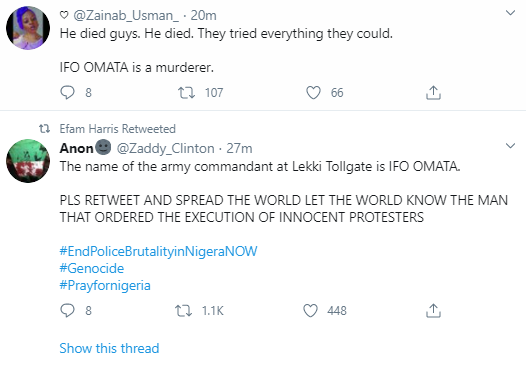This screenshot has height=365, width=526.
Task: Open the Efam Harris Retweeted label
Action: coord(117,129)
